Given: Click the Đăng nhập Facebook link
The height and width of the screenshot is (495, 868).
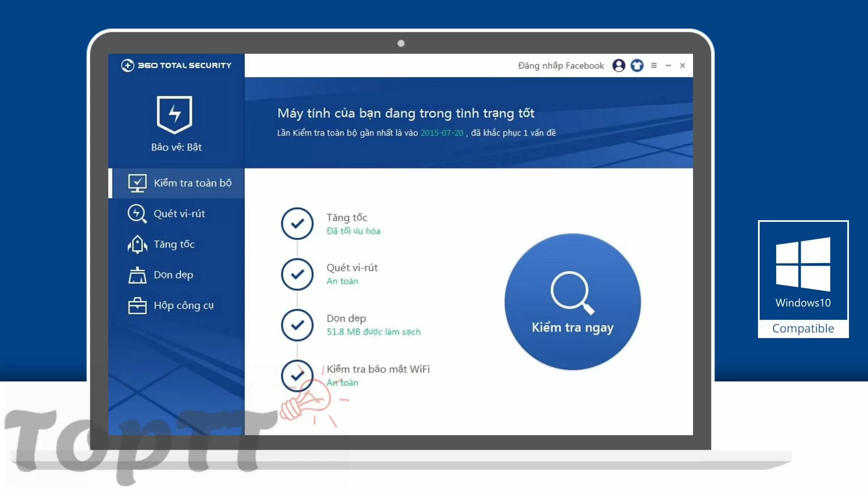Looking at the screenshot, I should (560, 65).
